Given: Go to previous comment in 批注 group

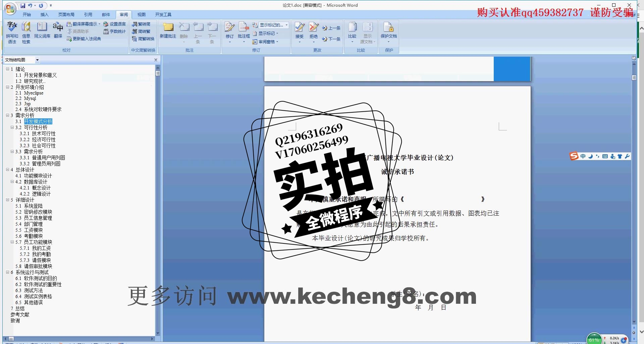Looking at the screenshot, I should [198, 33].
